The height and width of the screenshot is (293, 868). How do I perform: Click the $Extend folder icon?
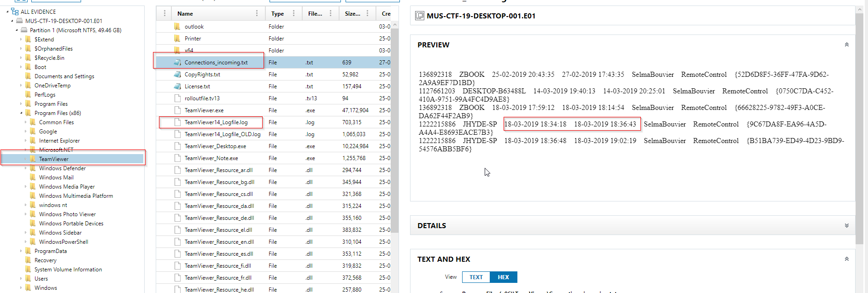(x=29, y=39)
